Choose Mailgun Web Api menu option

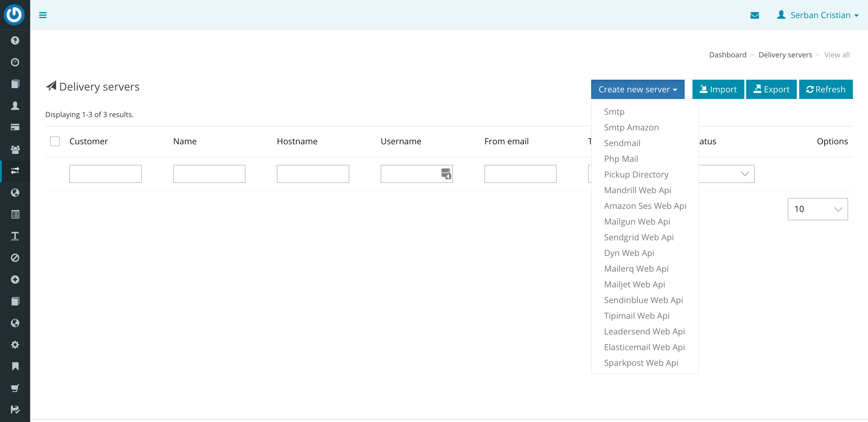pos(637,222)
